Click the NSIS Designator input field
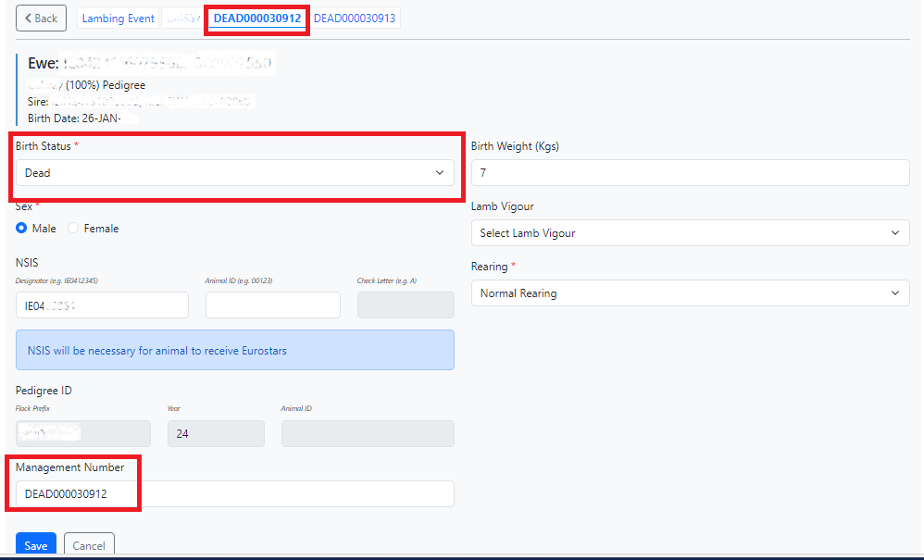This screenshot has width=924, height=560. coord(102,305)
